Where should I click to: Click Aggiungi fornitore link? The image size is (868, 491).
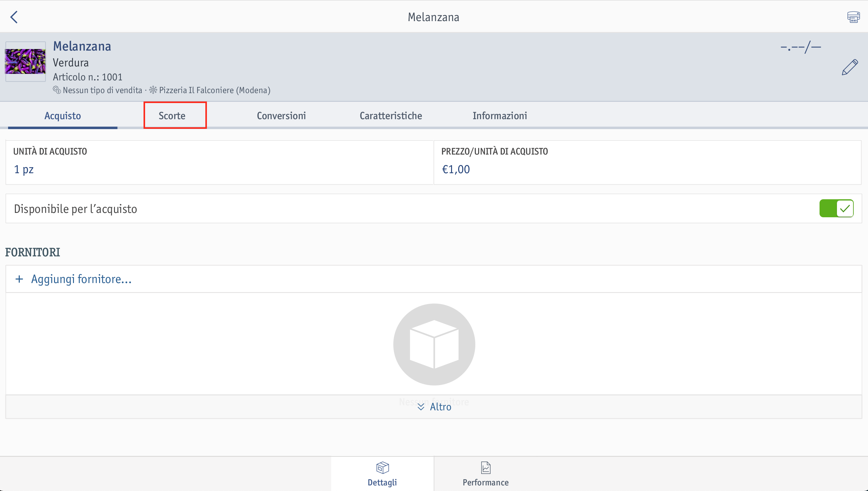pyautogui.click(x=81, y=279)
